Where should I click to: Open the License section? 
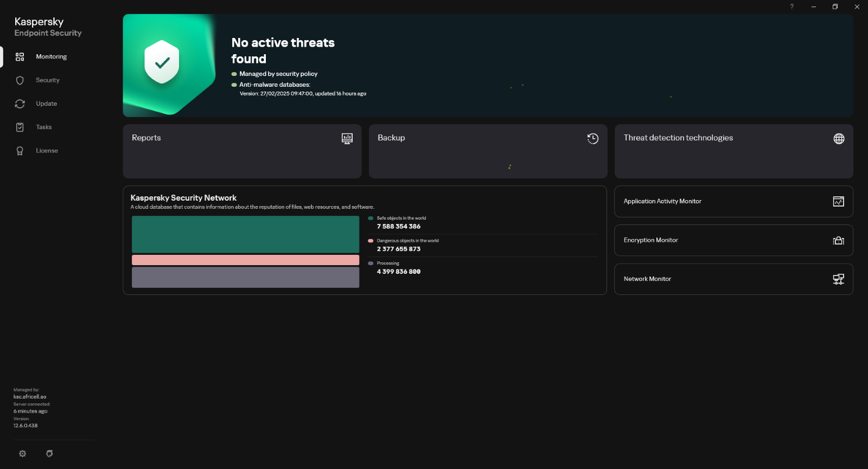47,151
